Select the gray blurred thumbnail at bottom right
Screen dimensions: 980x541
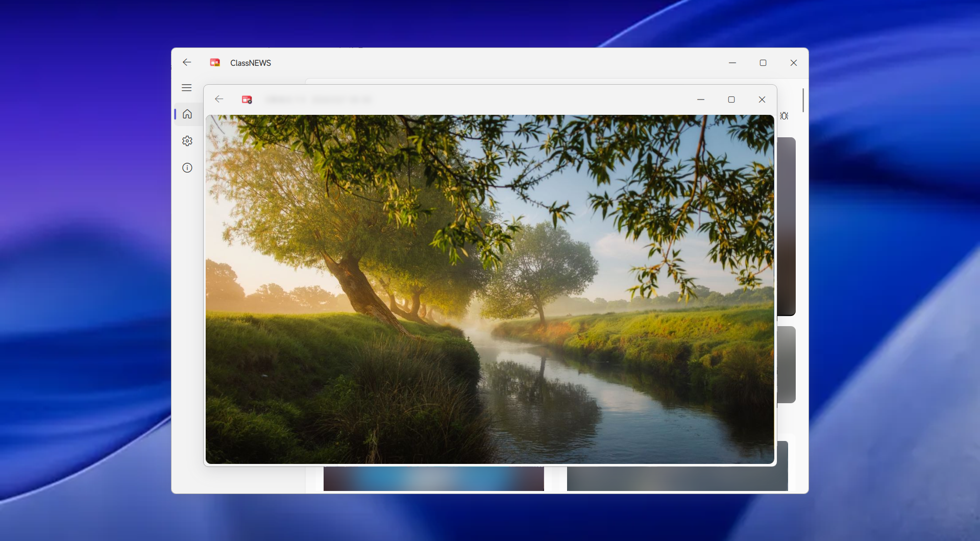click(677, 479)
